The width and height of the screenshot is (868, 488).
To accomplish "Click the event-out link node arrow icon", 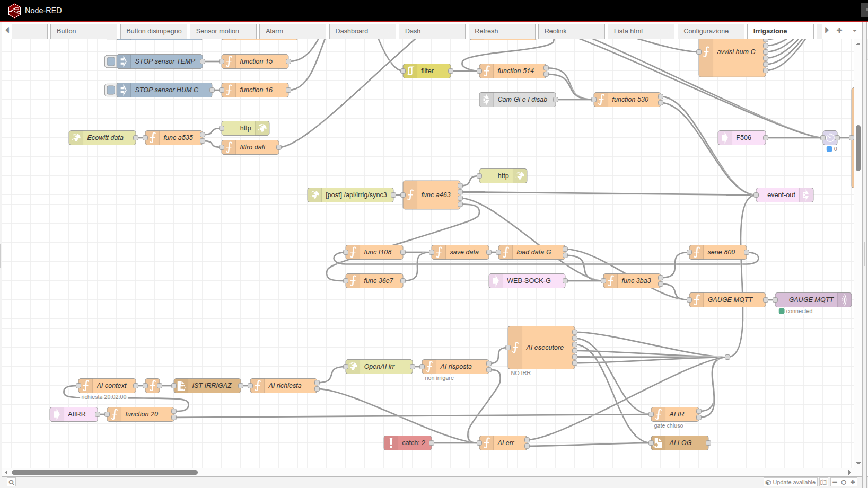I will tap(806, 195).
